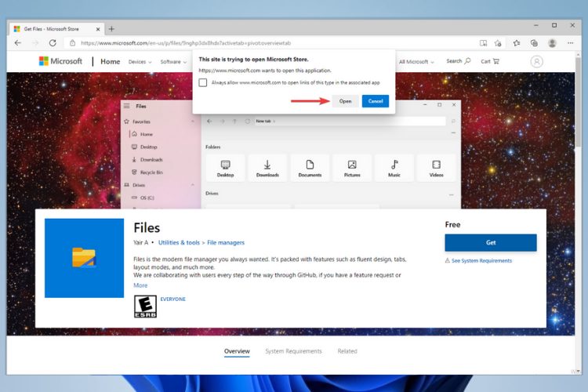Viewport: 588px width, 392px height.
Task: Open Documents folder in the Files preview
Action: [310, 168]
